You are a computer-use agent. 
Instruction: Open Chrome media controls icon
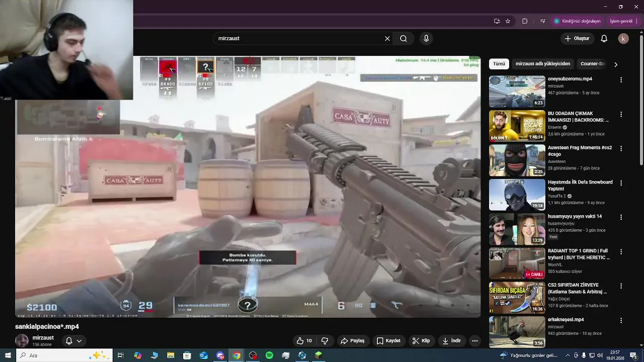pyautogui.click(x=542, y=21)
